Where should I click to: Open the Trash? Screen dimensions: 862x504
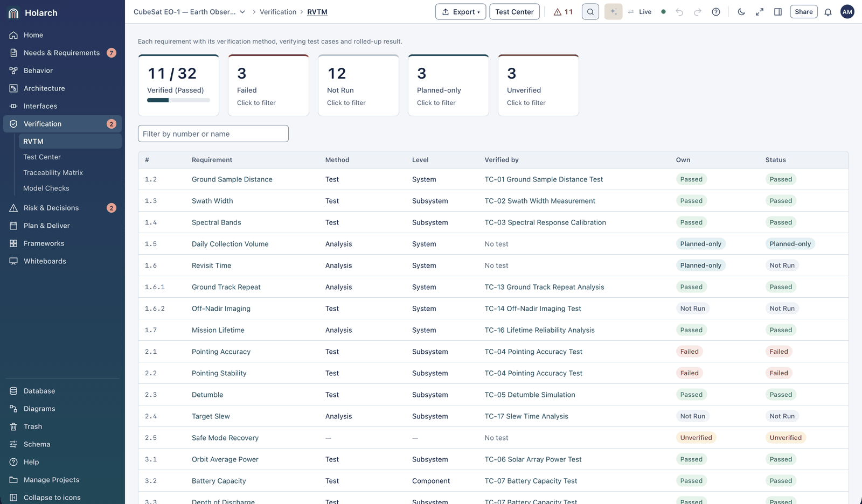click(x=62, y=426)
